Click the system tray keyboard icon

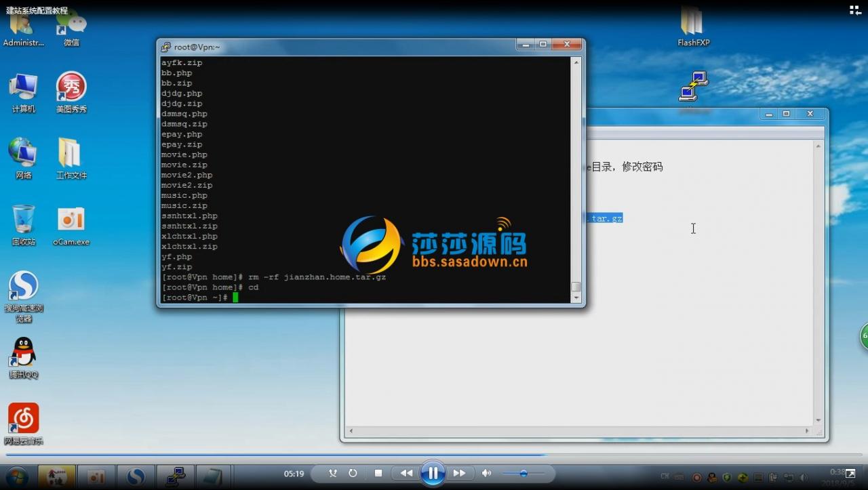[x=679, y=477]
